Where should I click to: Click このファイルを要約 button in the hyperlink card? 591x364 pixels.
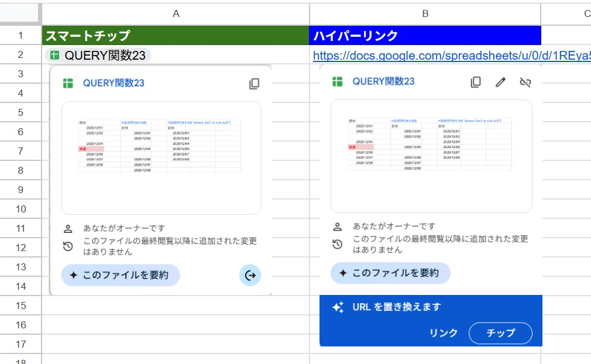coord(390,273)
